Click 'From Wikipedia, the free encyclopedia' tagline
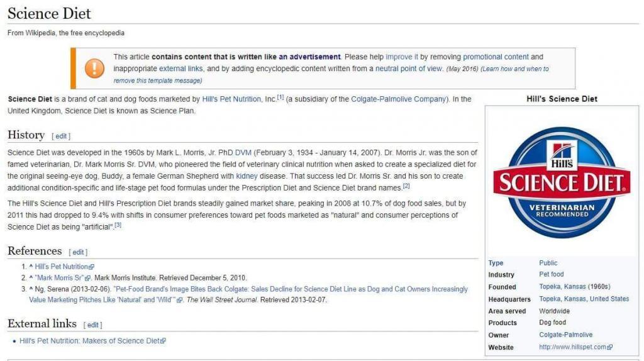Image resolution: width=644 pixels, height=361 pixels. (x=65, y=33)
